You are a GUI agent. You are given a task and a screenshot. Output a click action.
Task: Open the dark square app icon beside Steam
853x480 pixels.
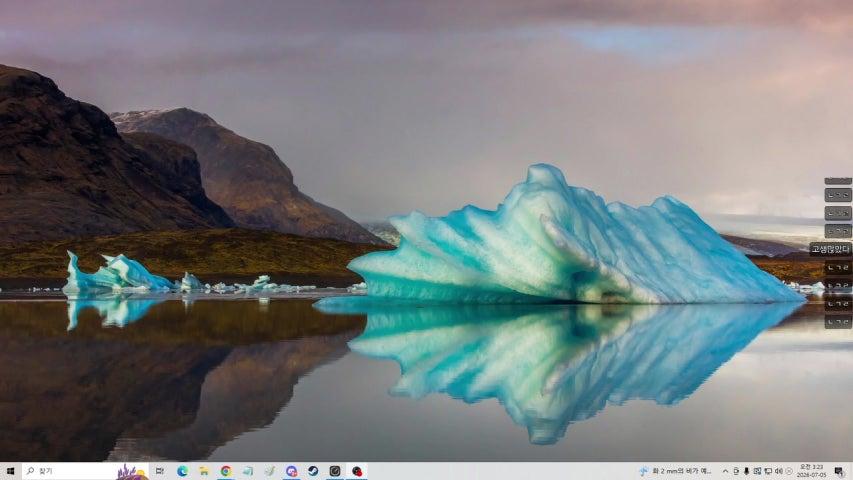coord(335,471)
